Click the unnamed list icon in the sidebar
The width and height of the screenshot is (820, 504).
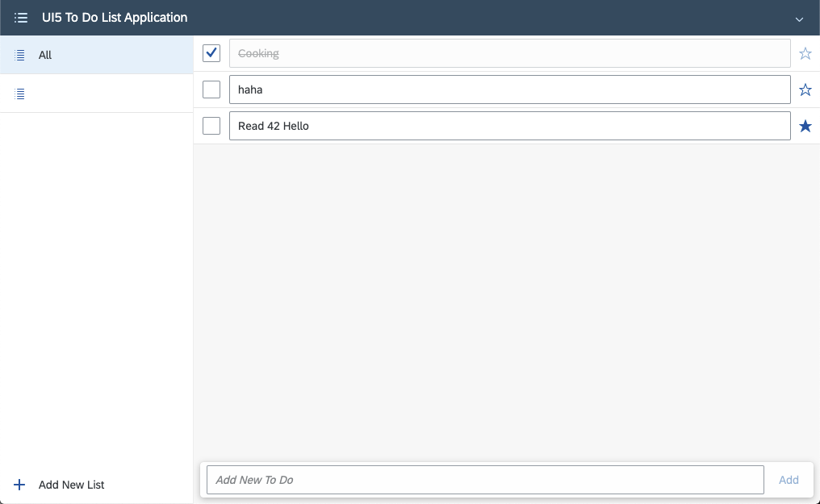coord(19,94)
